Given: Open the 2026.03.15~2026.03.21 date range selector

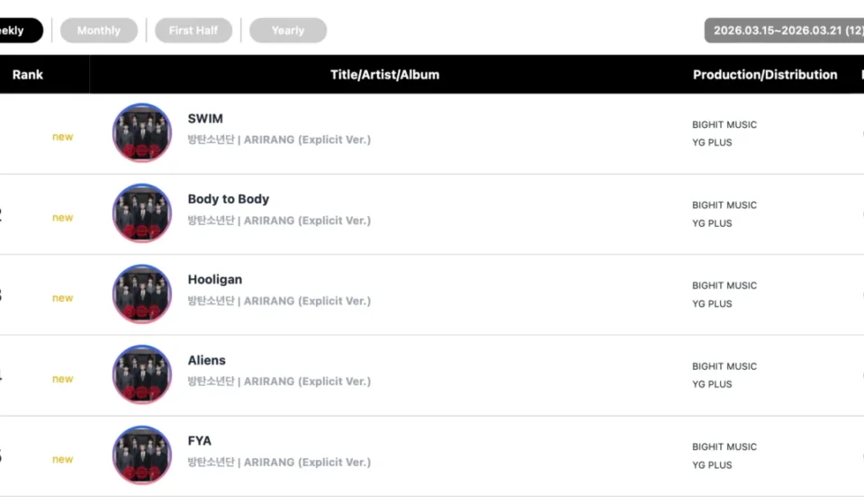Looking at the screenshot, I should tap(785, 31).
